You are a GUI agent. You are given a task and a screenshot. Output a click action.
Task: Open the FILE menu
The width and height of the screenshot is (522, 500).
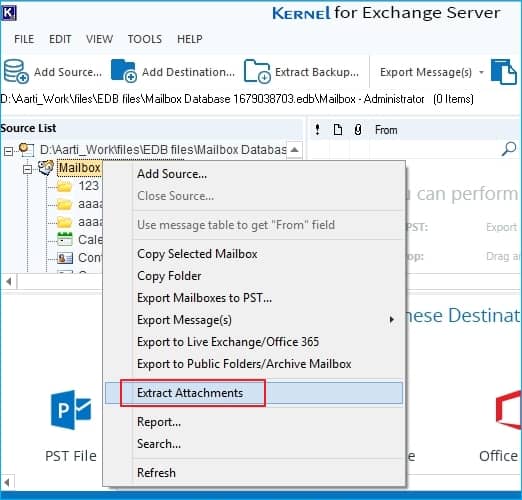coord(24,39)
